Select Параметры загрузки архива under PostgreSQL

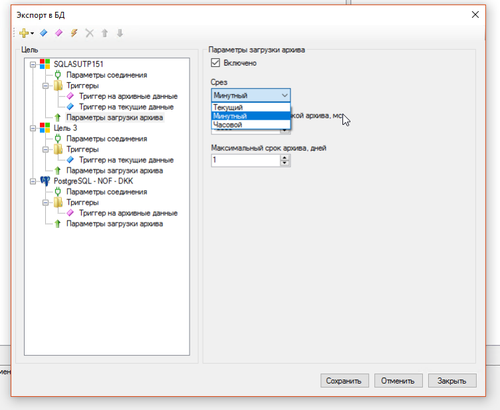(115, 224)
